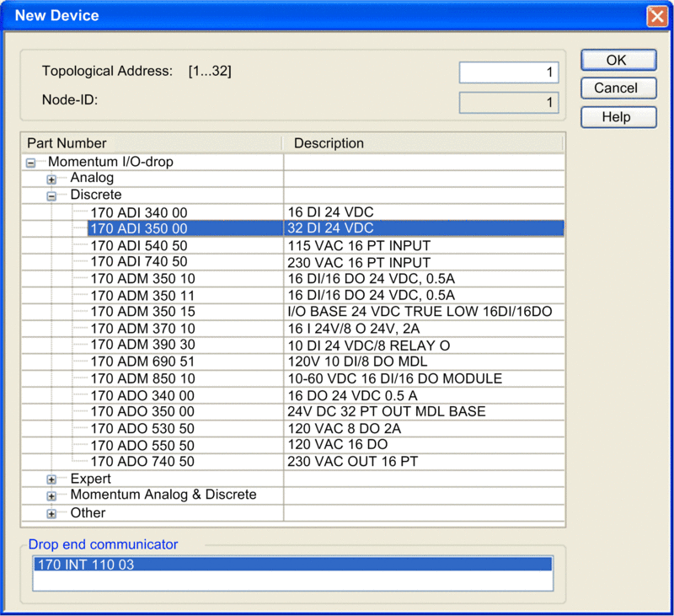Select the Analog tree item
This screenshot has width=674, height=616.
[92, 178]
